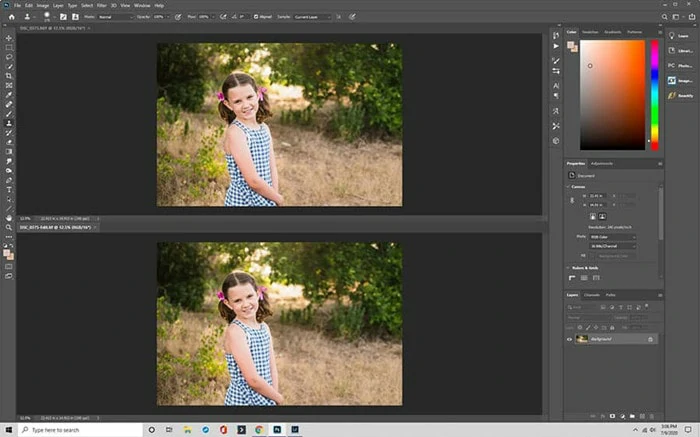The image size is (700, 437).
Task: Pick a color in the Color panel field
Action: tap(612, 95)
